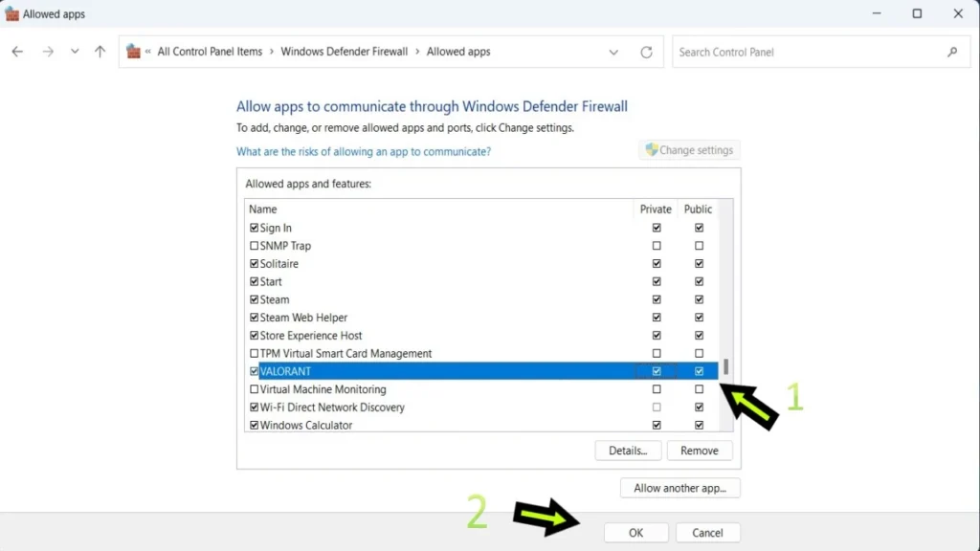
Task: Click the firewall icon in address bar
Action: click(x=133, y=52)
